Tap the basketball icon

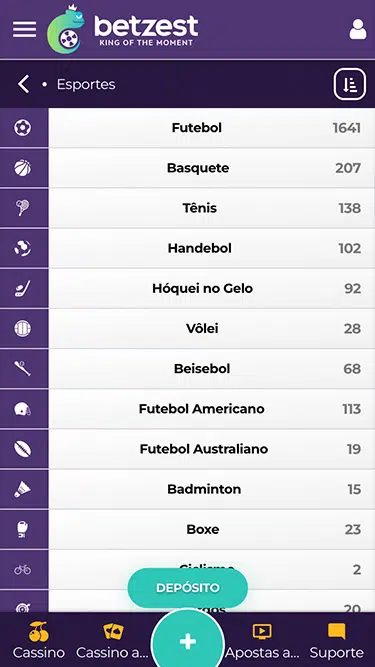23,168
